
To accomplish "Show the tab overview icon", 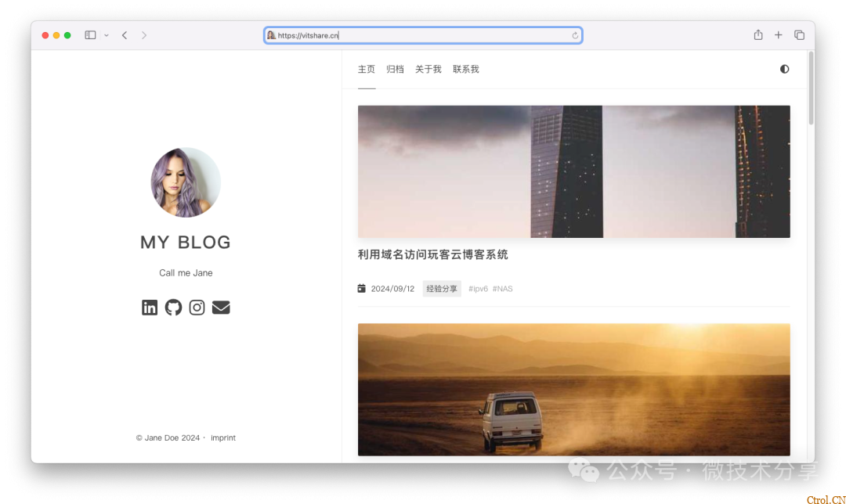I will coord(799,35).
